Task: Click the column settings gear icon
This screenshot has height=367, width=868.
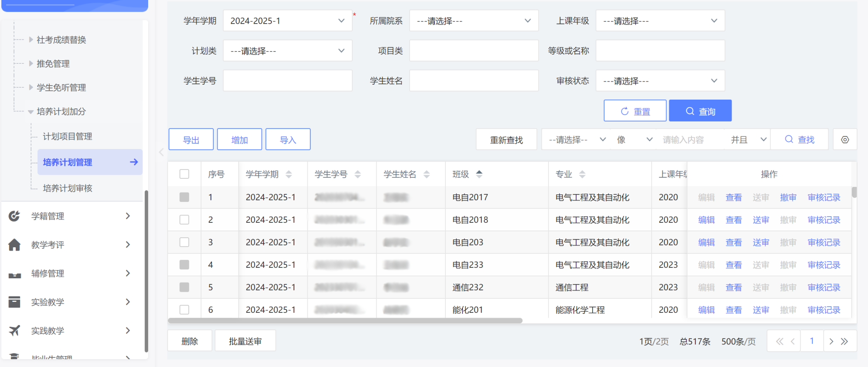Action: pos(845,140)
